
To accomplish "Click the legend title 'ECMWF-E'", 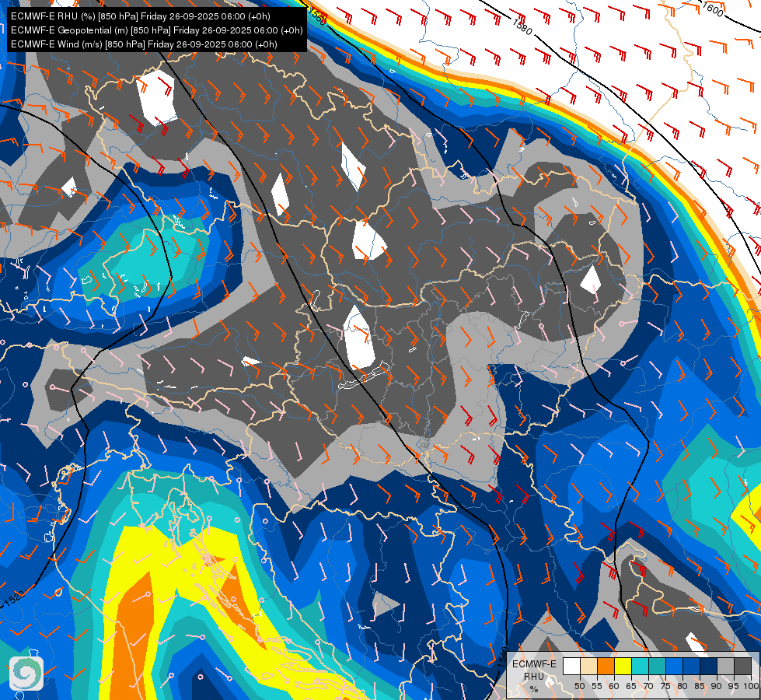I will point(534,664).
